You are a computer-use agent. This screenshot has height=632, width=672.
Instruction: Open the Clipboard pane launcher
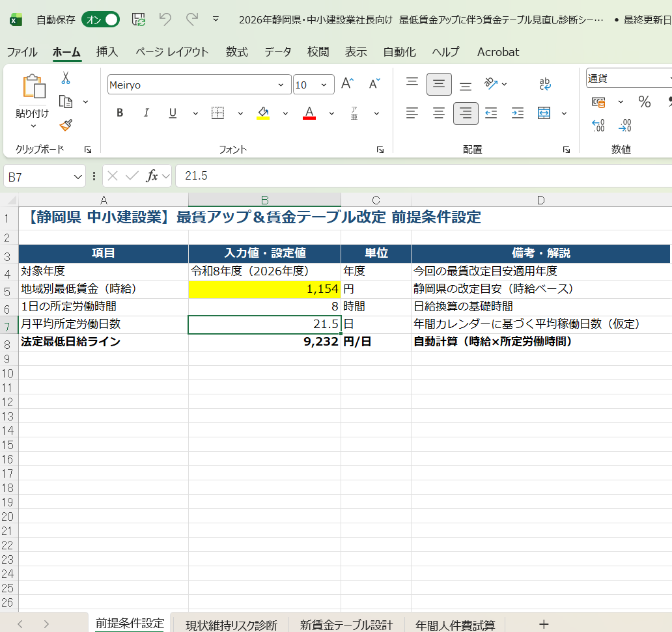coord(88,150)
